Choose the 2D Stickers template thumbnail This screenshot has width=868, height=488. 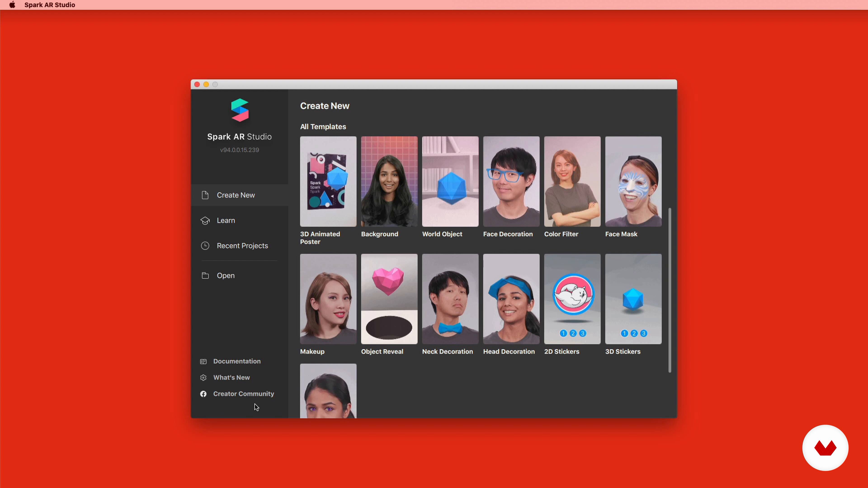pyautogui.click(x=572, y=299)
